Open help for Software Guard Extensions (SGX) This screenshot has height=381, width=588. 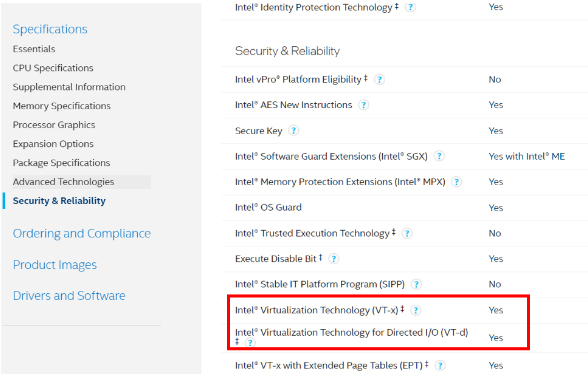click(439, 156)
